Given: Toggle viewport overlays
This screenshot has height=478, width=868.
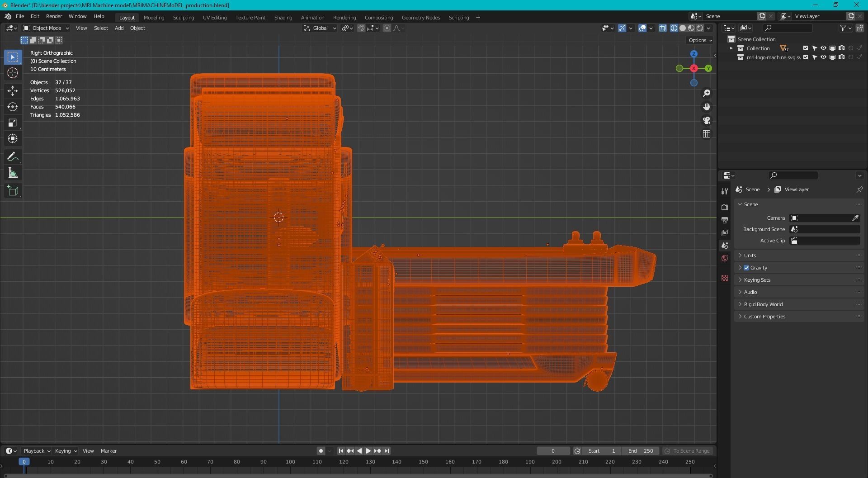Looking at the screenshot, I should click(642, 28).
